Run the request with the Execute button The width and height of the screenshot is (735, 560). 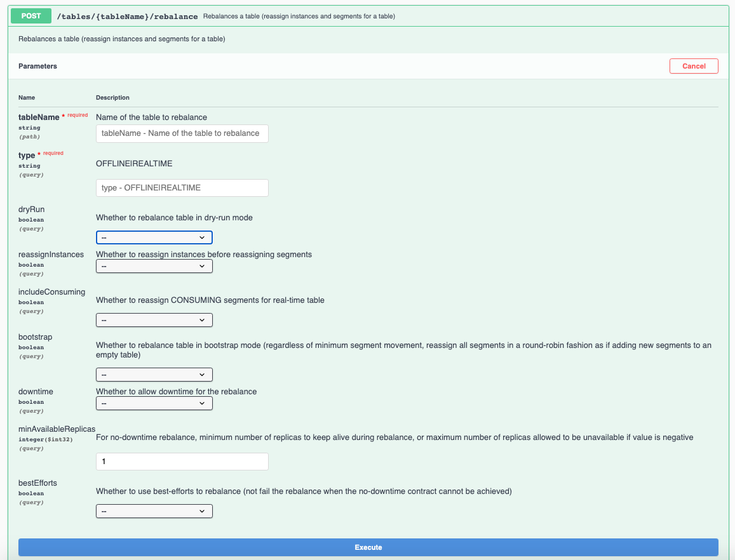tap(368, 547)
